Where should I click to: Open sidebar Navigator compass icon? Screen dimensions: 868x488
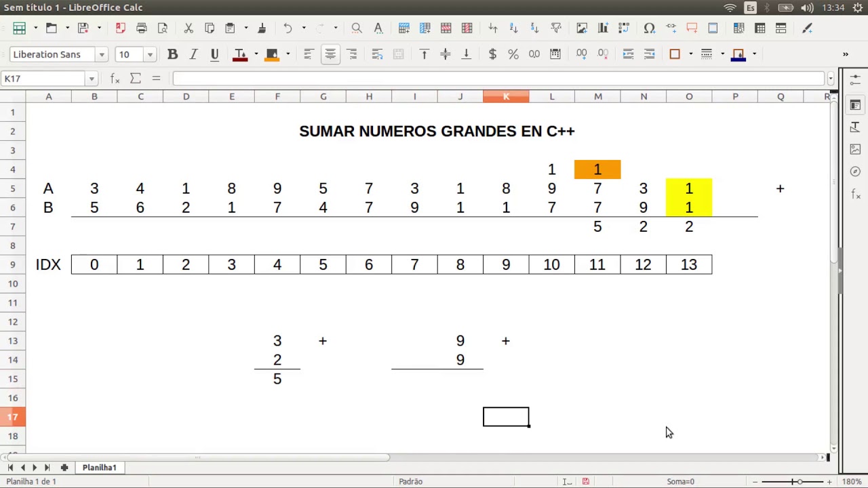pos(855,172)
